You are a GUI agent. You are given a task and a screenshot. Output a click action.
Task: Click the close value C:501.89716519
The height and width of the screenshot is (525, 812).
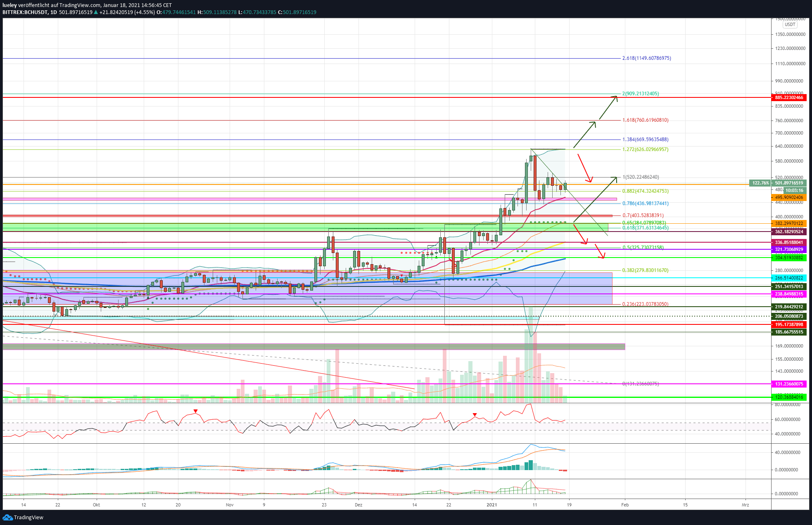pos(297,12)
